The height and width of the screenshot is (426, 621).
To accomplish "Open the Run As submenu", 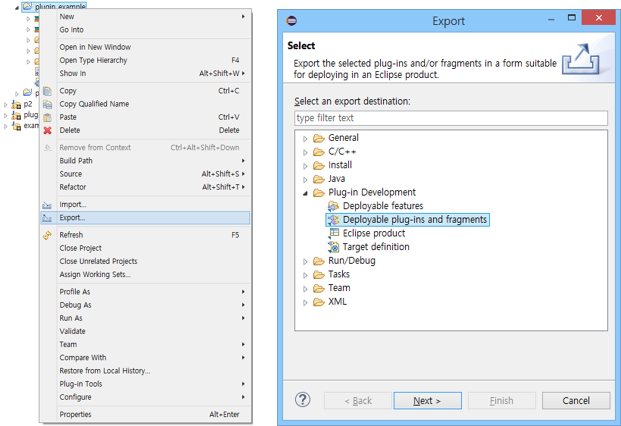I will [145, 318].
